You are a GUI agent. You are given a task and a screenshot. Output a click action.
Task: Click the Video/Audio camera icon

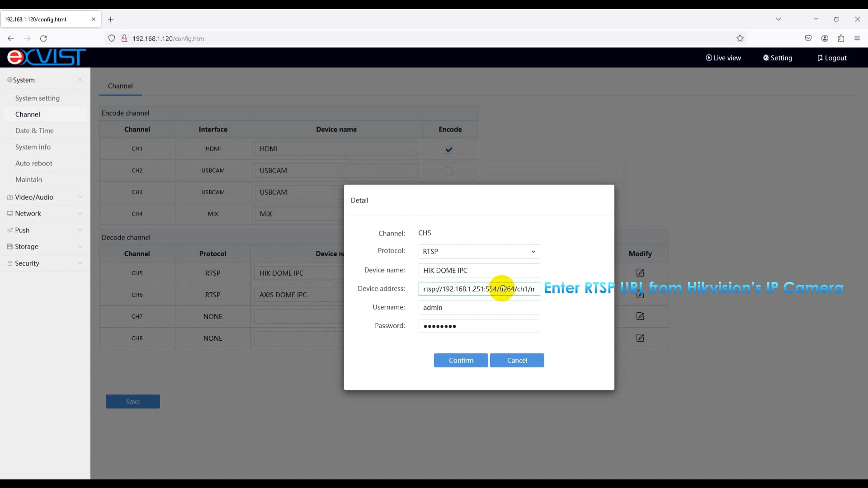pyautogui.click(x=9, y=197)
